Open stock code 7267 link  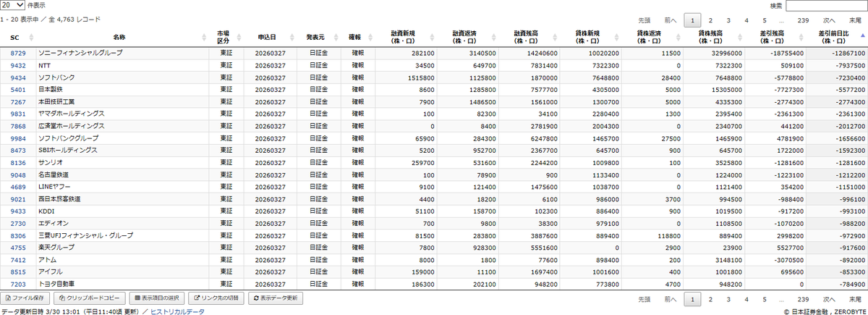pos(18,102)
